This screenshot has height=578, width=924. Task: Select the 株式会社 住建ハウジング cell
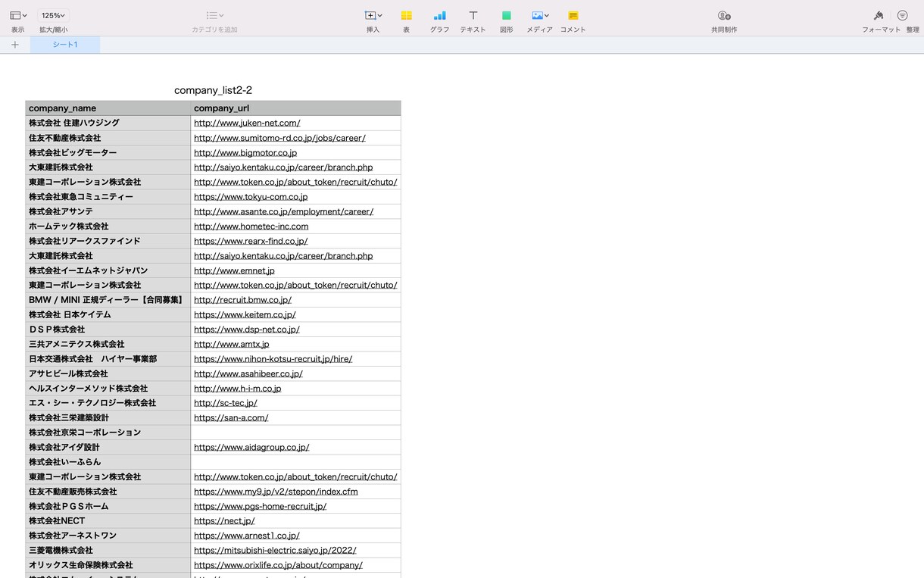108,123
